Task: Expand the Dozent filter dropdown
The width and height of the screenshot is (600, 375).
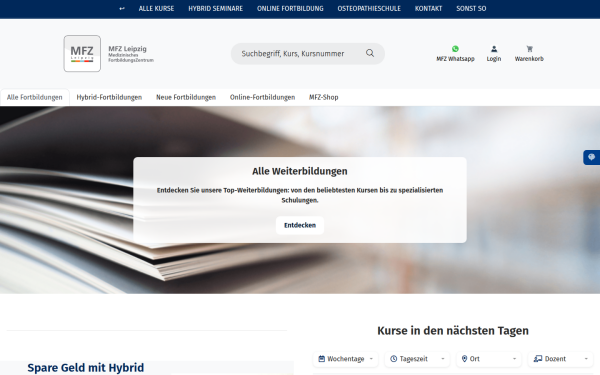Action: pos(561,359)
